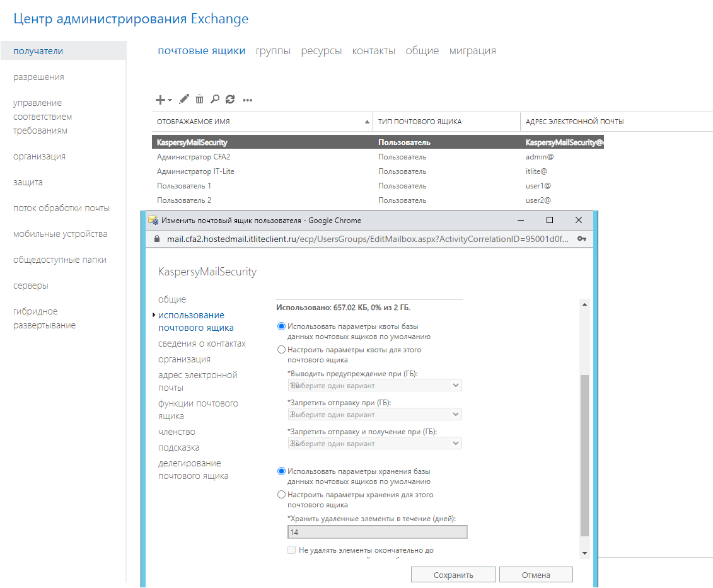Viewport: 713px width, 588px height.
Task: Select customize retention settings for this mailbox
Action: coord(281,495)
